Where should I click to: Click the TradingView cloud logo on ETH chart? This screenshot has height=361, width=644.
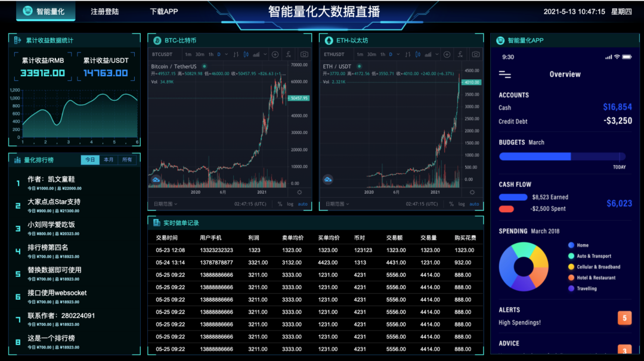point(328,179)
